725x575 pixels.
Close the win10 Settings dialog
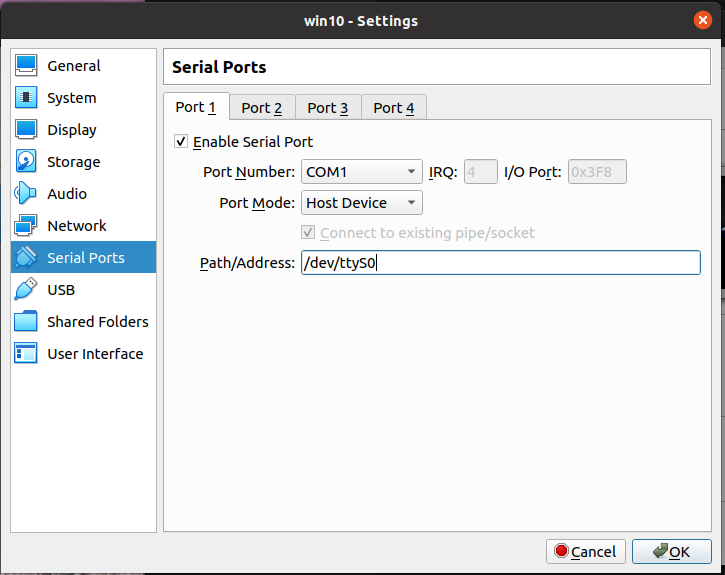coord(702,20)
